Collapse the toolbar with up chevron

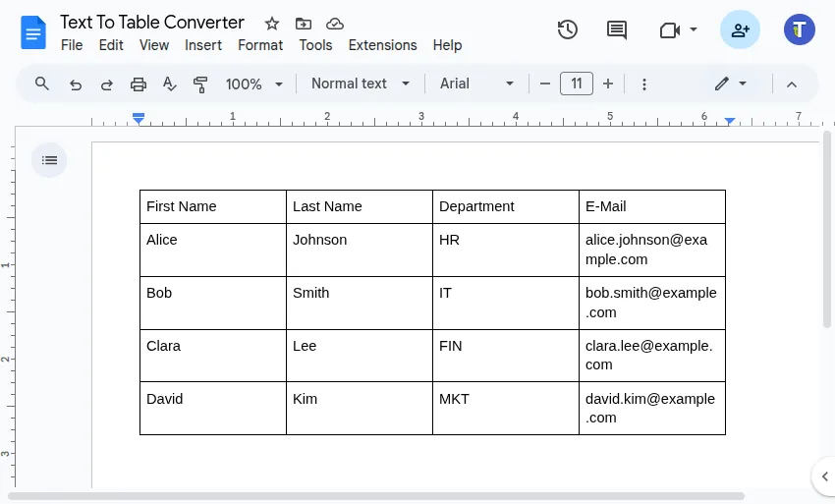[792, 84]
